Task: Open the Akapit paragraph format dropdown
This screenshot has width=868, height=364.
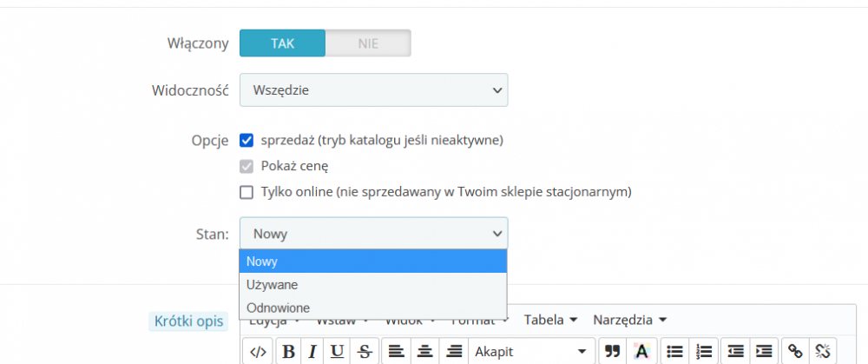Action: click(531, 351)
